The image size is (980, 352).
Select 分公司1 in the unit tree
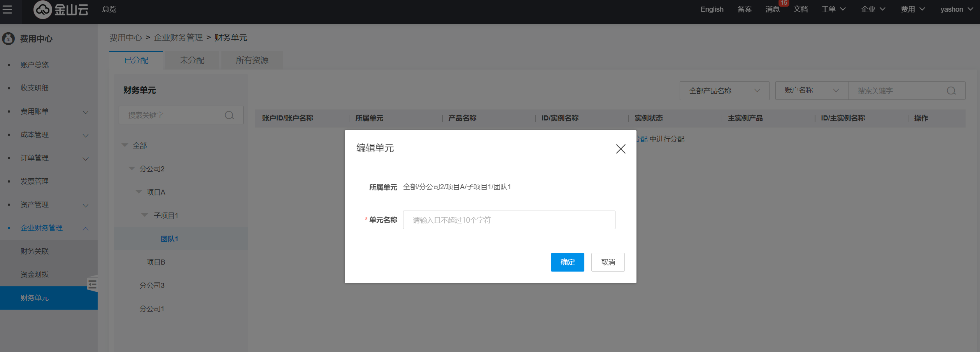pos(152,309)
